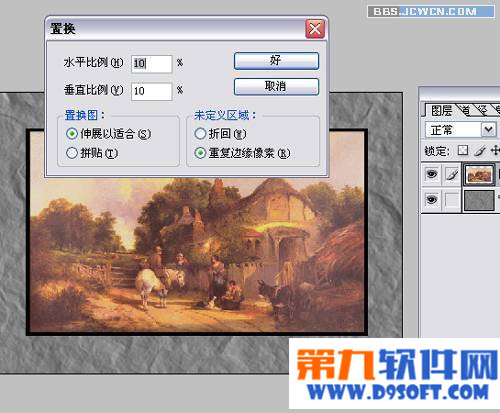
Task: Click the 水平比例 input field
Action: 152,63
